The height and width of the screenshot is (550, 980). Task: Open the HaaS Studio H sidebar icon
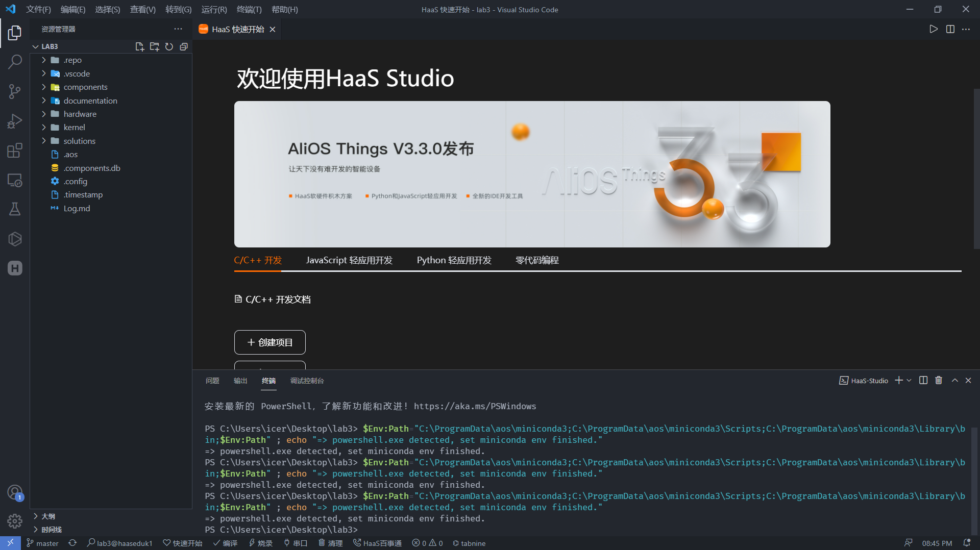click(15, 268)
